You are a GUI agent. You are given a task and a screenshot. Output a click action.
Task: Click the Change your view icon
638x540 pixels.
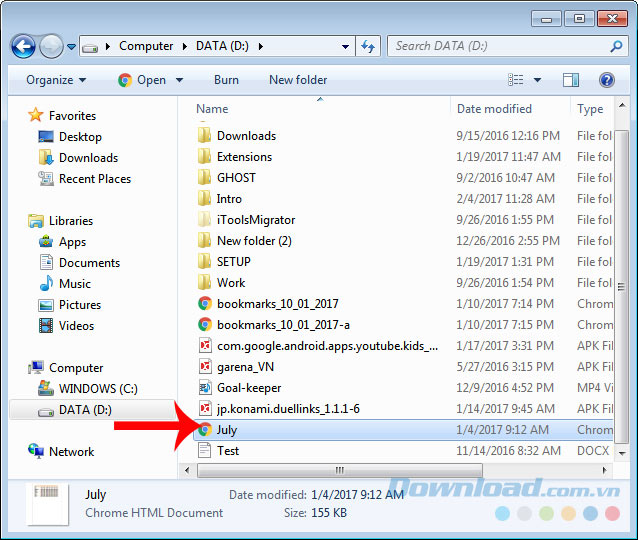tap(516, 80)
